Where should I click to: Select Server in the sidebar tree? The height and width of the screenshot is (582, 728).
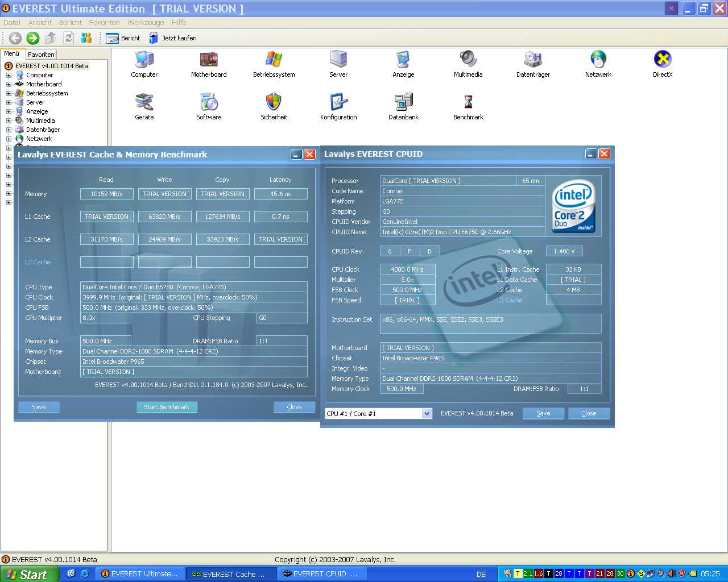(x=35, y=102)
